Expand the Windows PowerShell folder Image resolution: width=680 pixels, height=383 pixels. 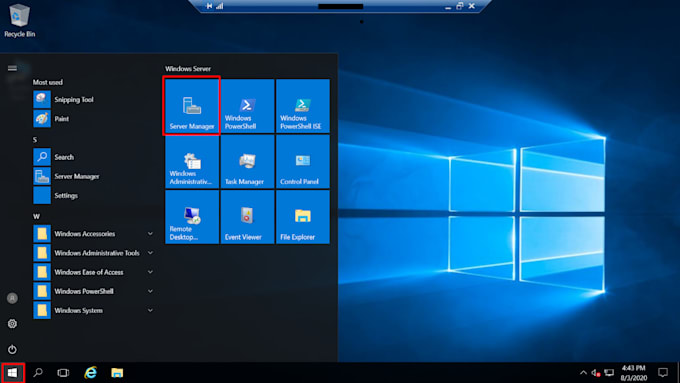[x=93, y=291]
